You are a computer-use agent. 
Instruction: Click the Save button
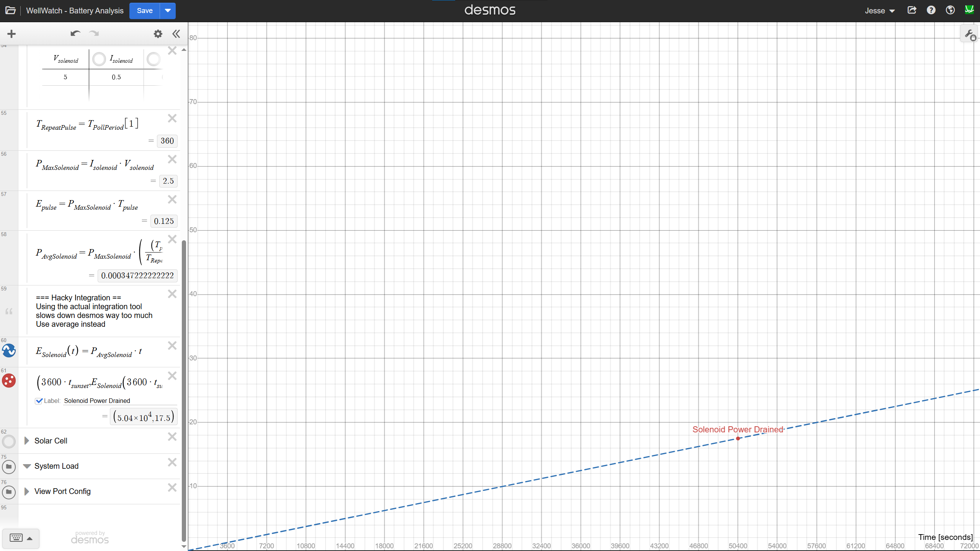tap(145, 11)
